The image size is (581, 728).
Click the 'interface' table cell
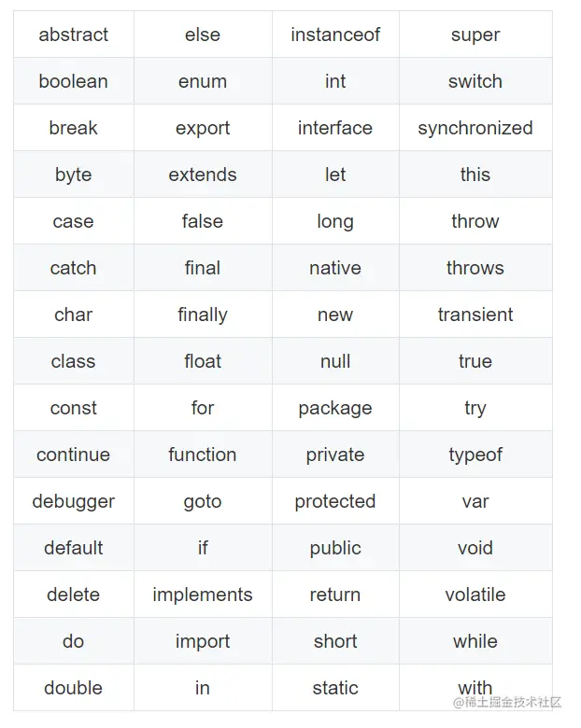point(335,128)
